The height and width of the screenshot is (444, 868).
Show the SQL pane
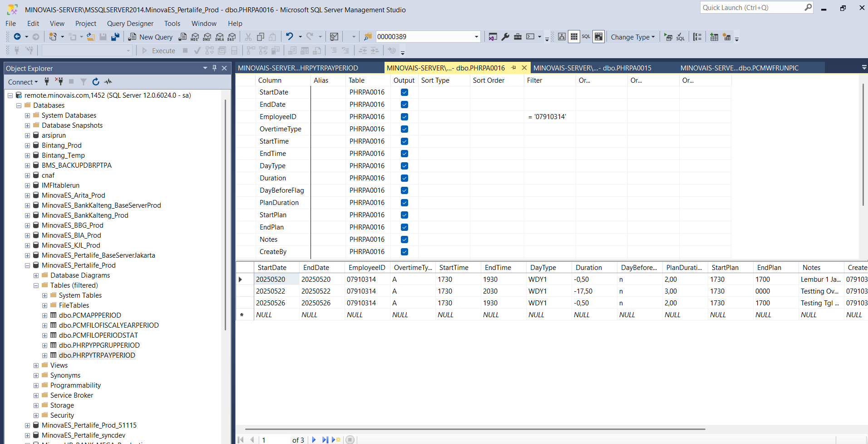[586, 37]
